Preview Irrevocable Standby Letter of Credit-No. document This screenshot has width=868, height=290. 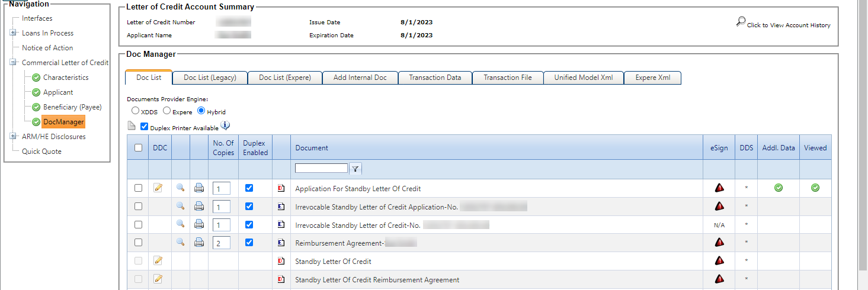coord(180,224)
